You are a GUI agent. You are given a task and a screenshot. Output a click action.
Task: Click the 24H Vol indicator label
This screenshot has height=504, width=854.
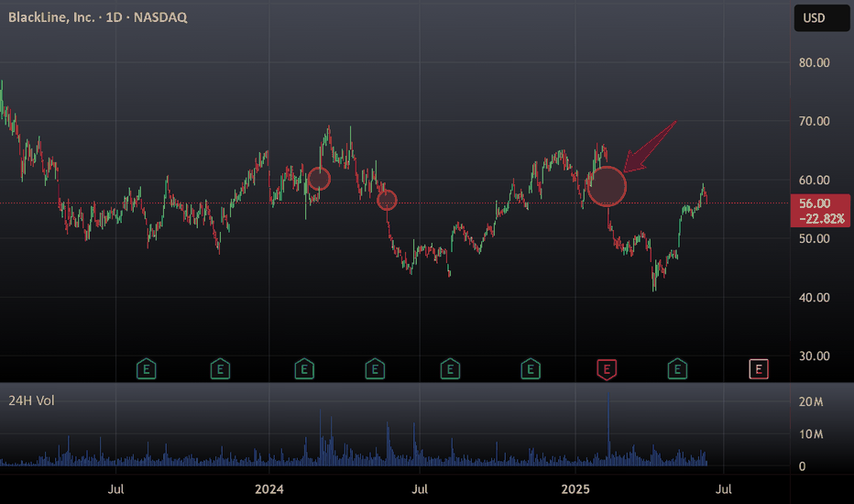click(31, 400)
